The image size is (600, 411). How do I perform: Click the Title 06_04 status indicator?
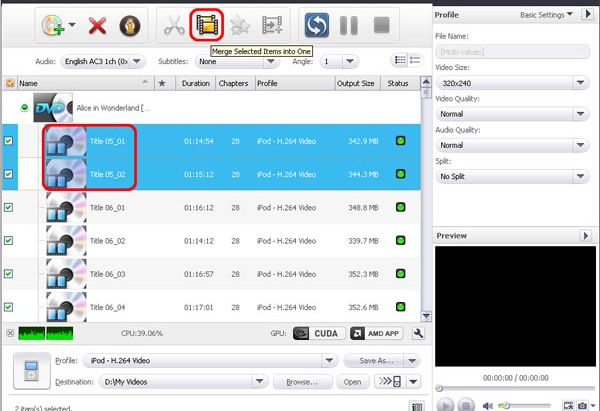coord(401,307)
